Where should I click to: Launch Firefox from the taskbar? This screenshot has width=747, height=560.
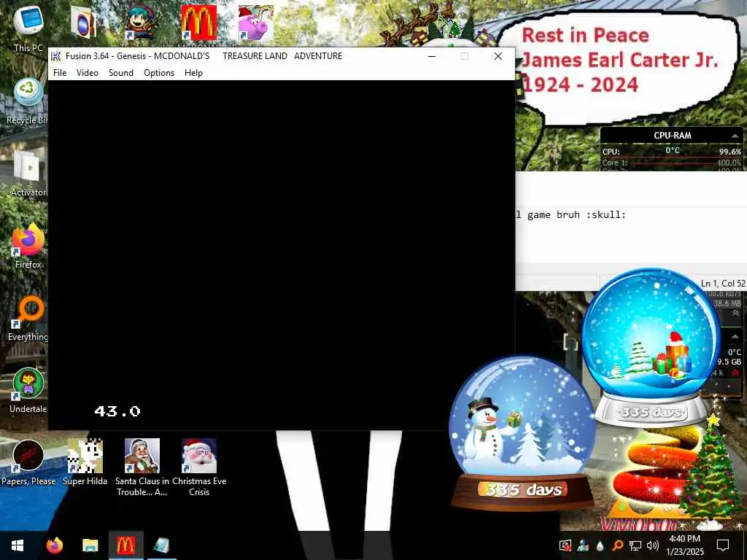54,545
